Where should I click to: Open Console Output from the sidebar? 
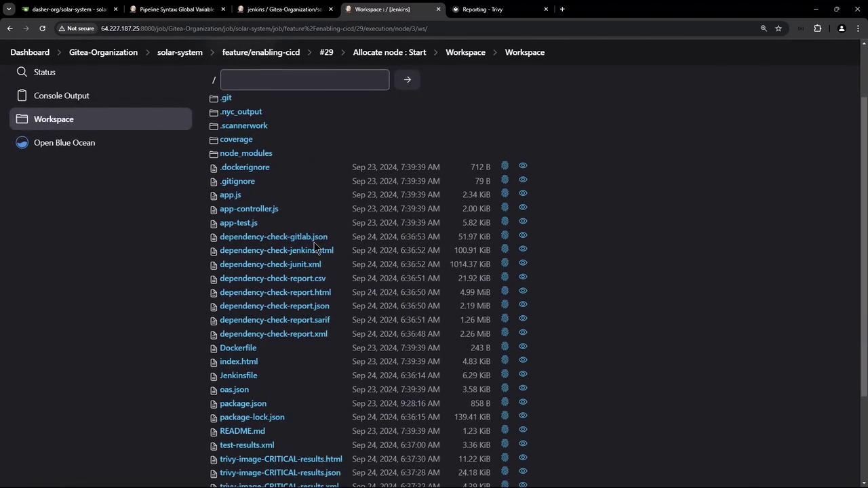click(x=61, y=96)
